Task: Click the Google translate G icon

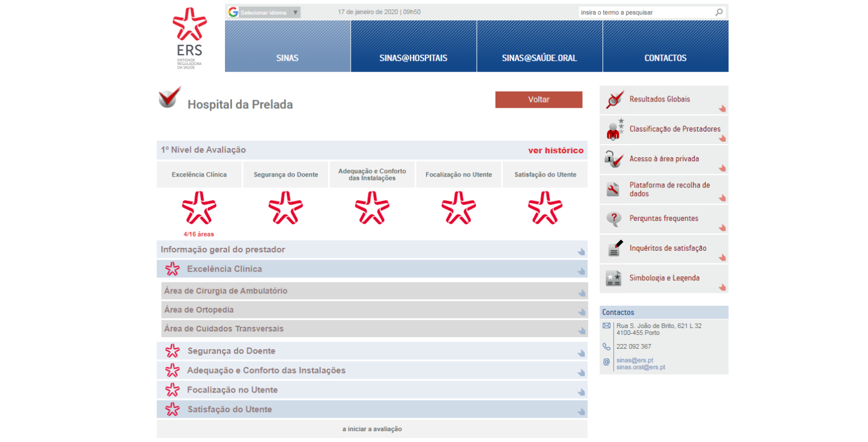Action: click(x=233, y=12)
